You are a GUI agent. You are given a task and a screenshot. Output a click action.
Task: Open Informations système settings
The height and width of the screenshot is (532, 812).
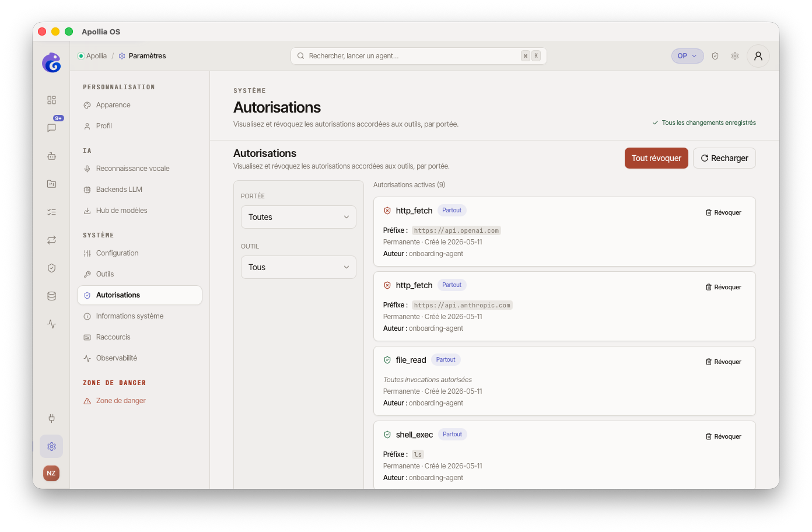coord(139,316)
